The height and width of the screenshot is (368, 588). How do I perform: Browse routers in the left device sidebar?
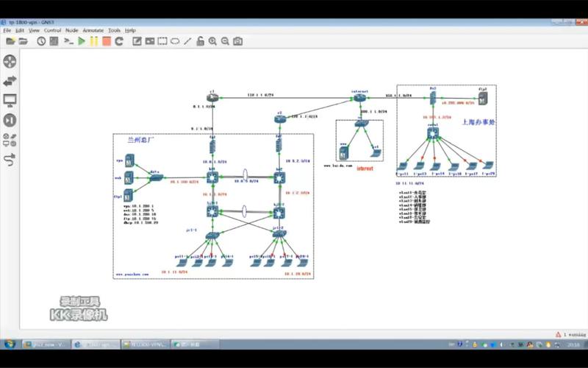pos(10,62)
